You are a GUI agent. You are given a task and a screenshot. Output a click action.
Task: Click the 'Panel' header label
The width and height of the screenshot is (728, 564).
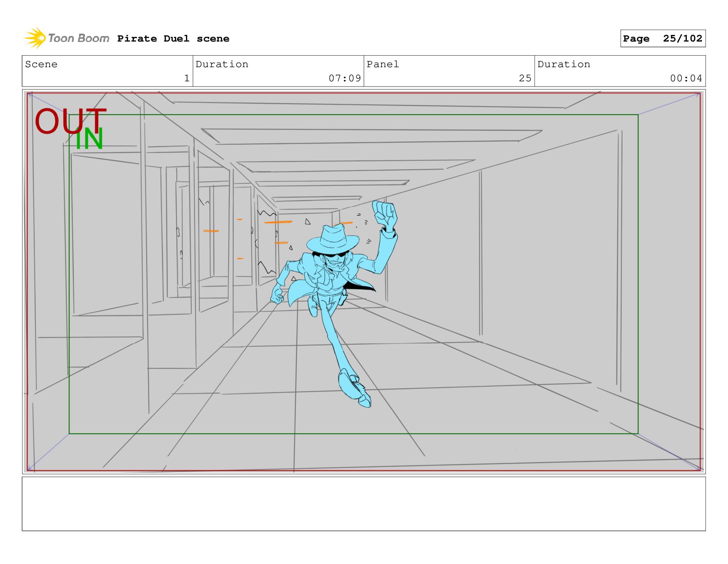(383, 64)
